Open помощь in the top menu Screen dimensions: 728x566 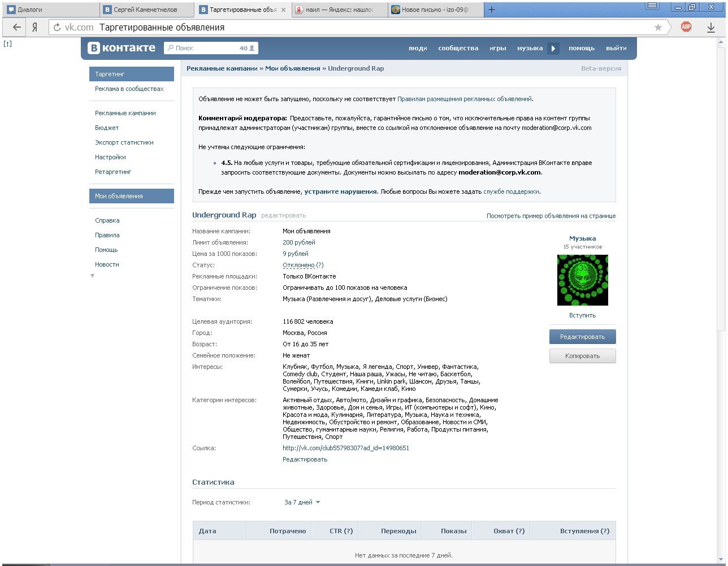[x=582, y=48]
